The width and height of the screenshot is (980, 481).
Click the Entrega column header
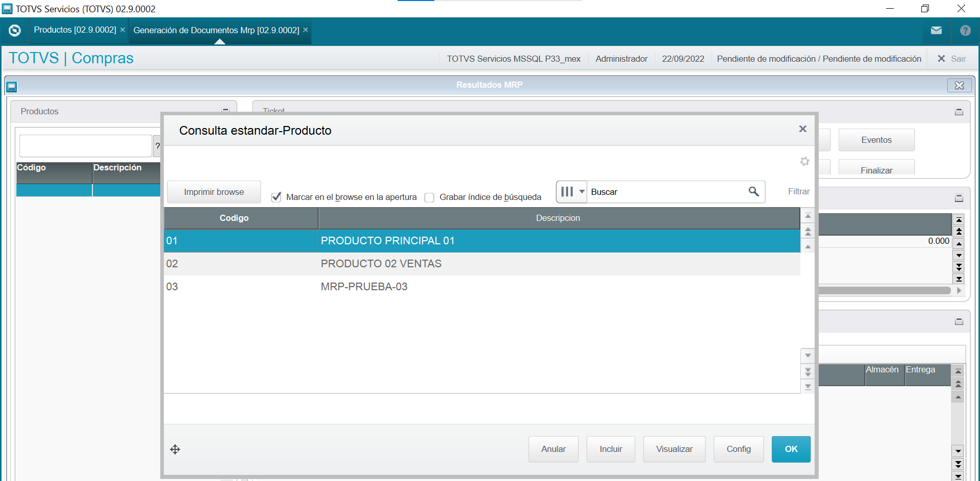coord(927,374)
